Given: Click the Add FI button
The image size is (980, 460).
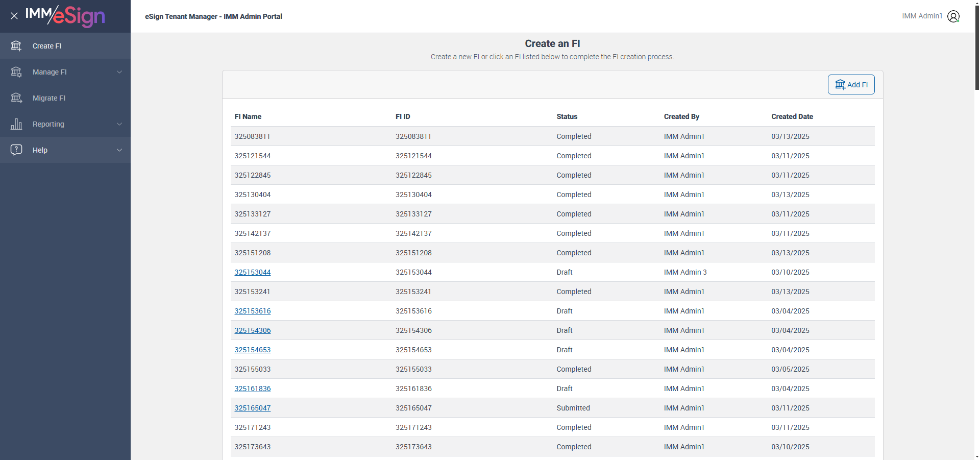Looking at the screenshot, I should (x=851, y=85).
